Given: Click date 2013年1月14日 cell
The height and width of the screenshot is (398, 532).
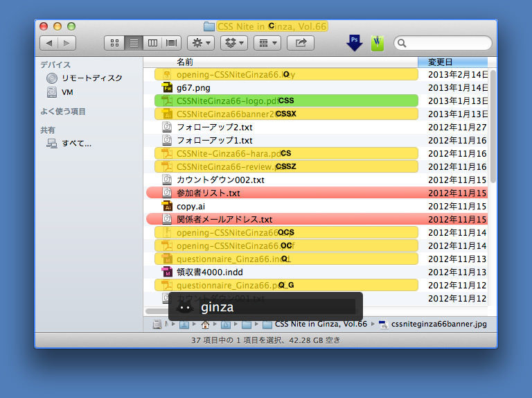Looking at the screenshot, I should point(458,87).
